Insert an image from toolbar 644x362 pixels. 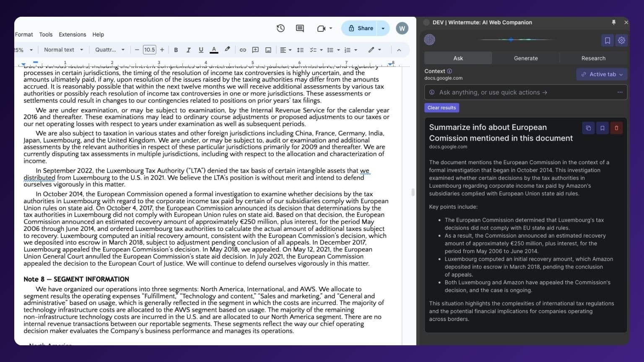pyautogui.click(x=268, y=50)
